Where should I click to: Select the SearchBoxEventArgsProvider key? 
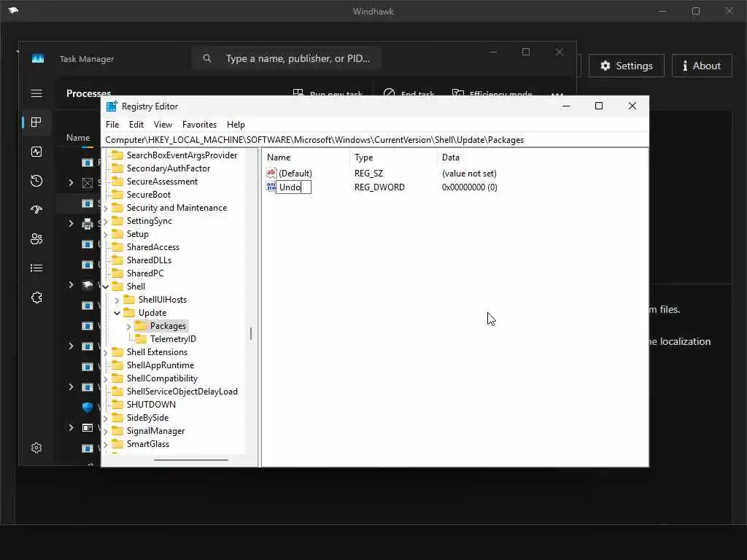coord(182,155)
